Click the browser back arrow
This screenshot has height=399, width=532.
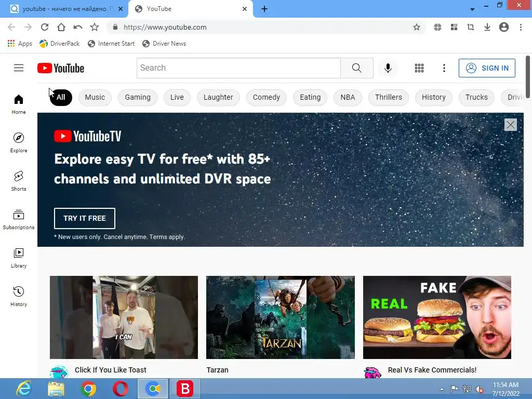(11, 27)
